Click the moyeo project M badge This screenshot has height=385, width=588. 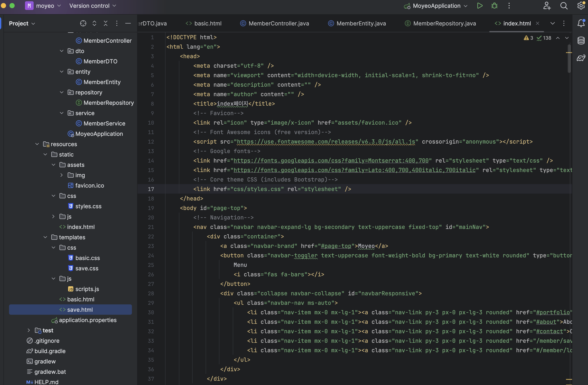(29, 6)
